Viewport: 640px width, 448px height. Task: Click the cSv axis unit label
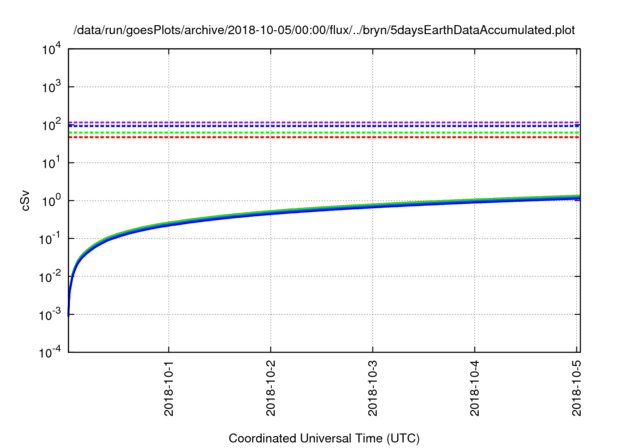pos(25,200)
